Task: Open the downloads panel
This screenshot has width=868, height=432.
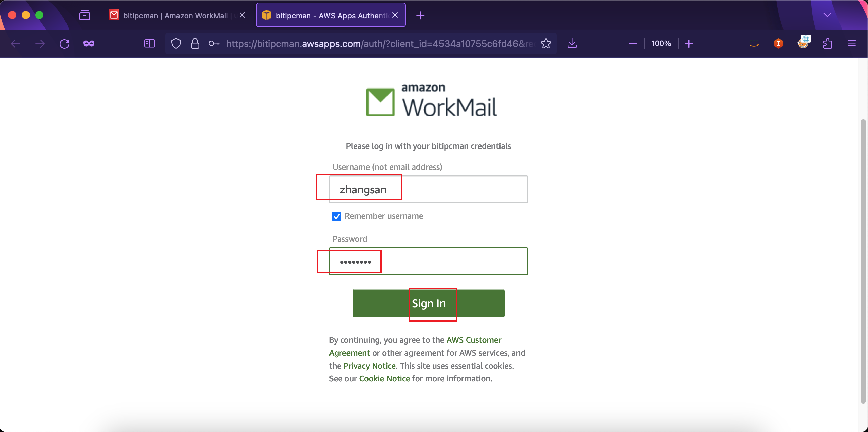Action: coord(572,44)
